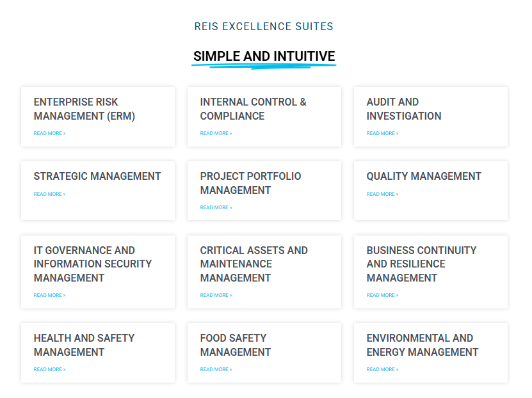Click the Audit and Investigation heading

tap(404, 109)
